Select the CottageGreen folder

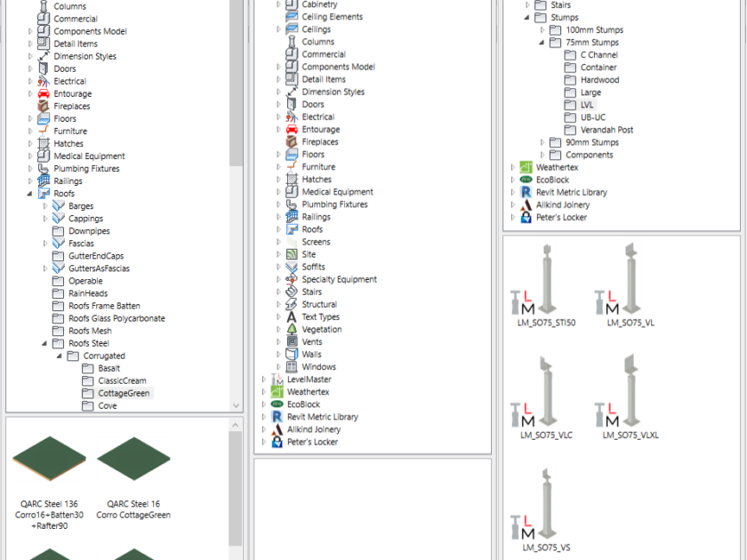[124, 393]
